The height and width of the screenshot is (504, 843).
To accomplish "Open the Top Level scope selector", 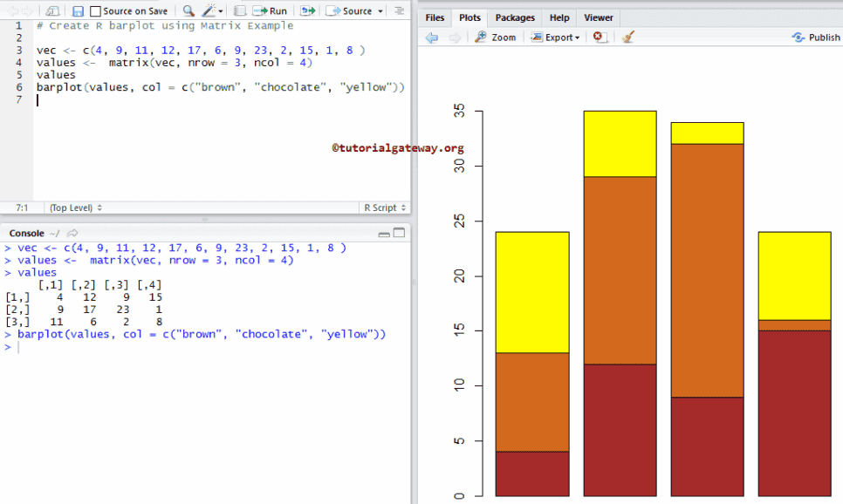I will (76, 208).
